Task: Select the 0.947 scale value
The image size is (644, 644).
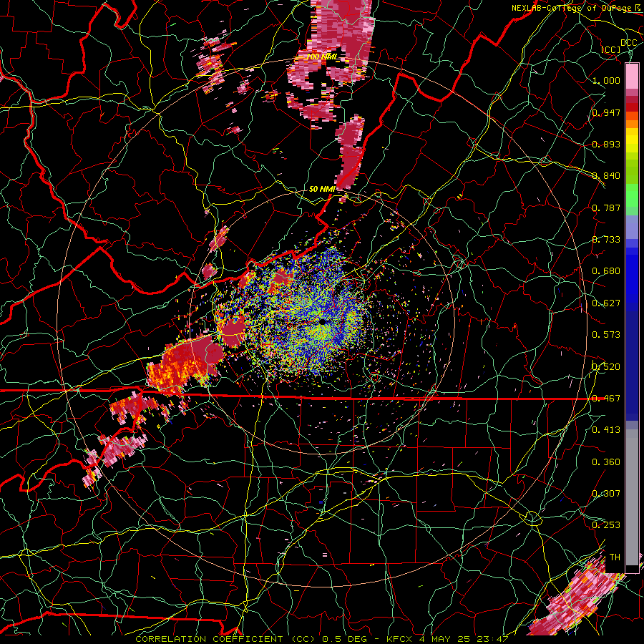Action: point(606,112)
